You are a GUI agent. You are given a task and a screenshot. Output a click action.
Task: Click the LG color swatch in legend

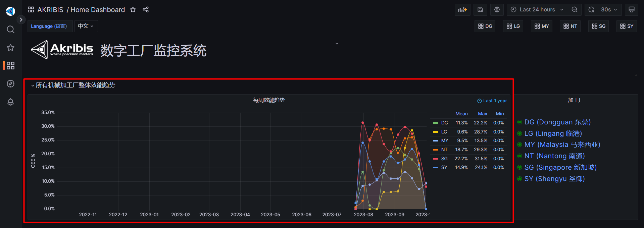tap(436, 132)
